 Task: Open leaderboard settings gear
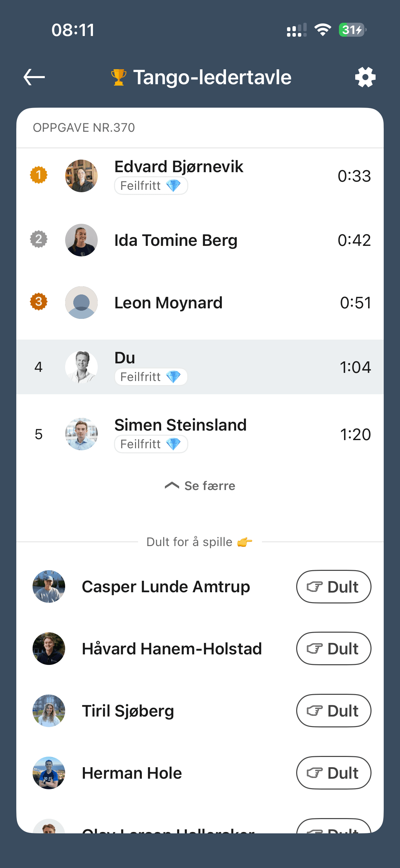[365, 77]
